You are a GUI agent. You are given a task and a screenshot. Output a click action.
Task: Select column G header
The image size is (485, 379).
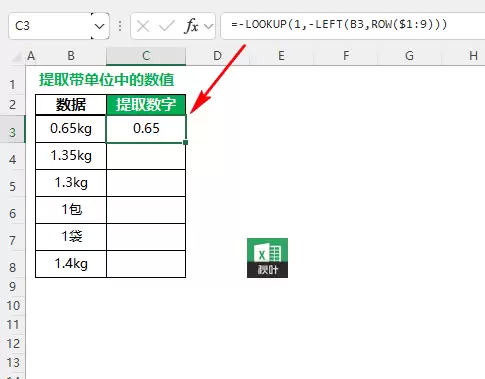click(409, 56)
